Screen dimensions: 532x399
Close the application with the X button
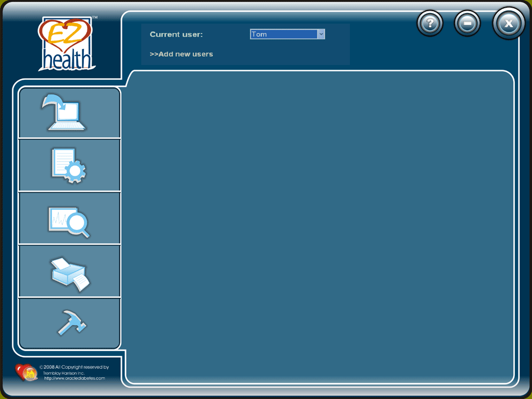508,24
